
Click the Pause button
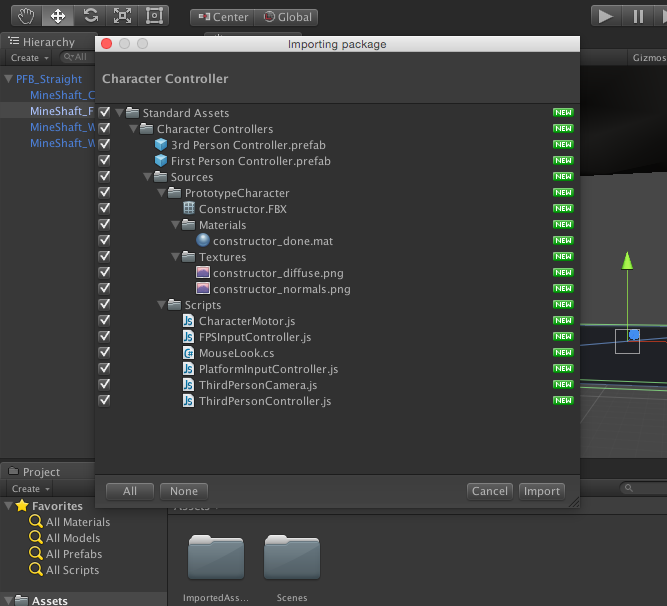(x=638, y=17)
